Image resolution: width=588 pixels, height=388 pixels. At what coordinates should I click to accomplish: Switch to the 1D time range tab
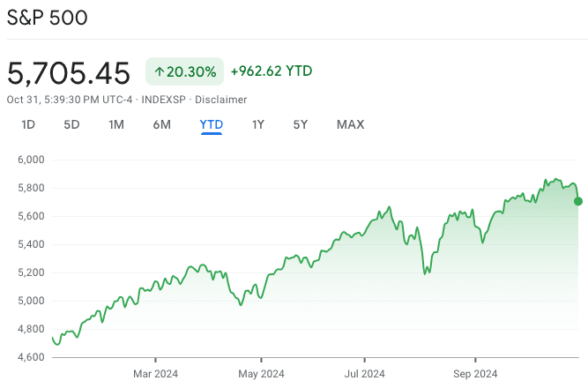click(28, 124)
